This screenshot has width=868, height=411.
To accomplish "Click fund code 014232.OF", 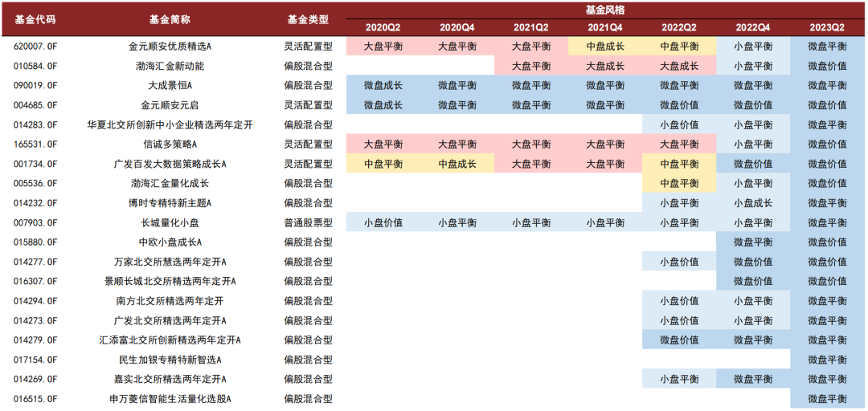I will [35, 203].
